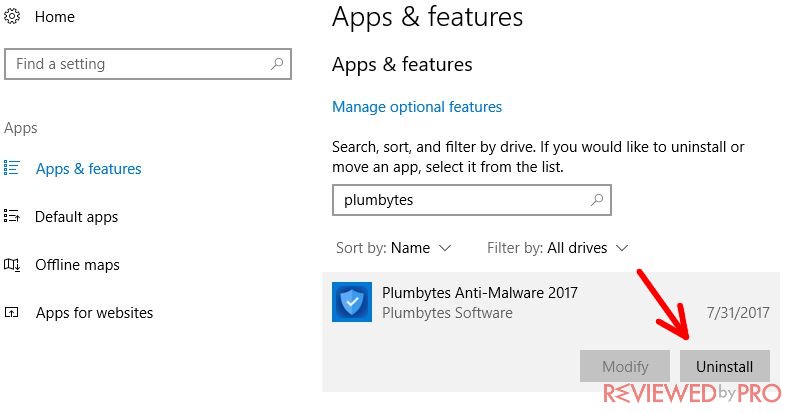The width and height of the screenshot is (794, 413).
Task: Click the Default apps sidebar icon
Action: point(12,216)
